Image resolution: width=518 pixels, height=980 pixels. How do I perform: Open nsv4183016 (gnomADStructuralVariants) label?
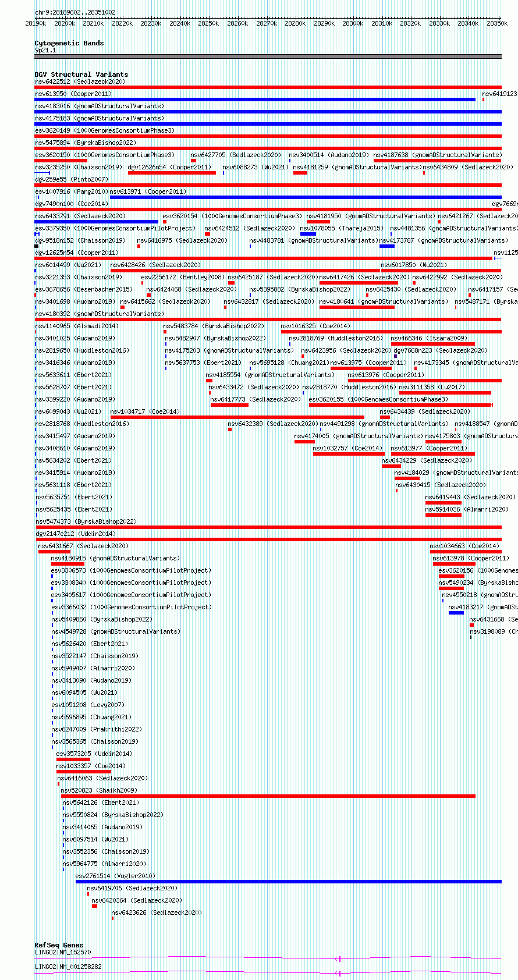pos(100,106)
